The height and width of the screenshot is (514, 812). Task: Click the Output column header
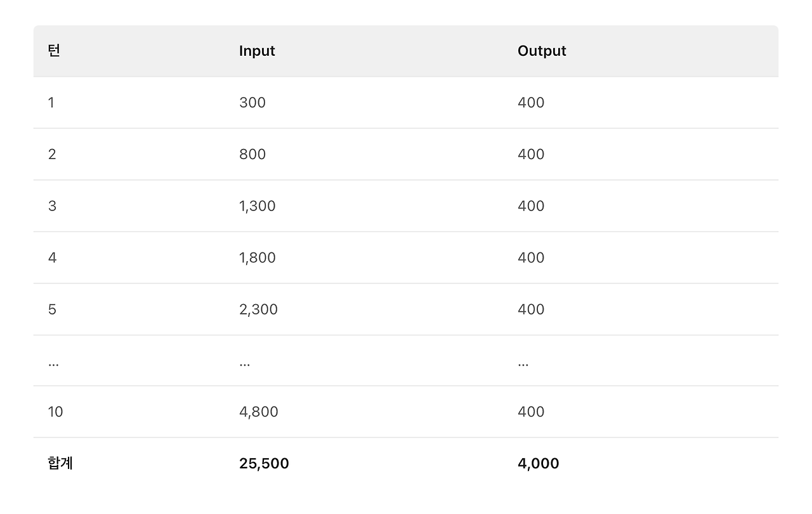(542, 51)
